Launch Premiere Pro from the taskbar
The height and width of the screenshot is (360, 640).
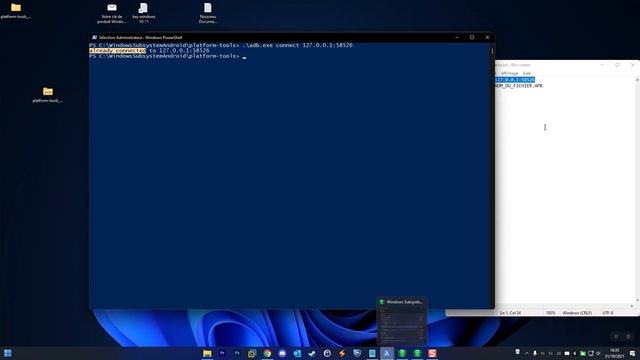(x=222, y=353)
